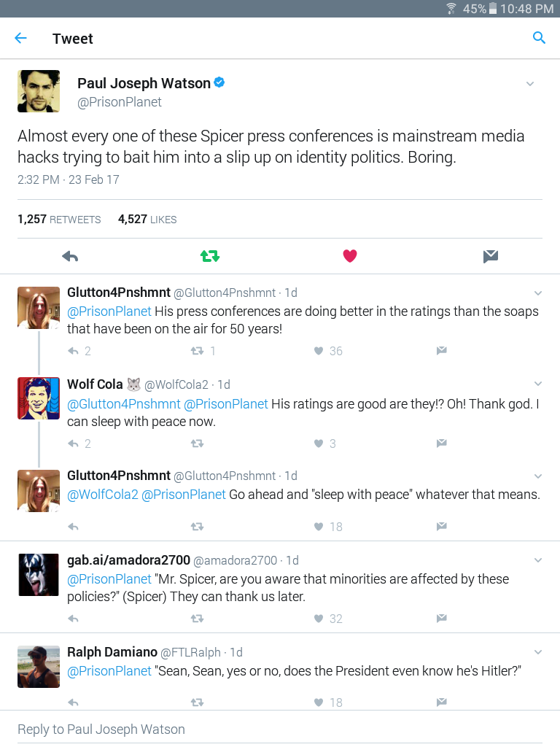Screen dimensions: 560x747
Task: Reply to Ralph Damiano's tweet
Action: coord(73,703)
